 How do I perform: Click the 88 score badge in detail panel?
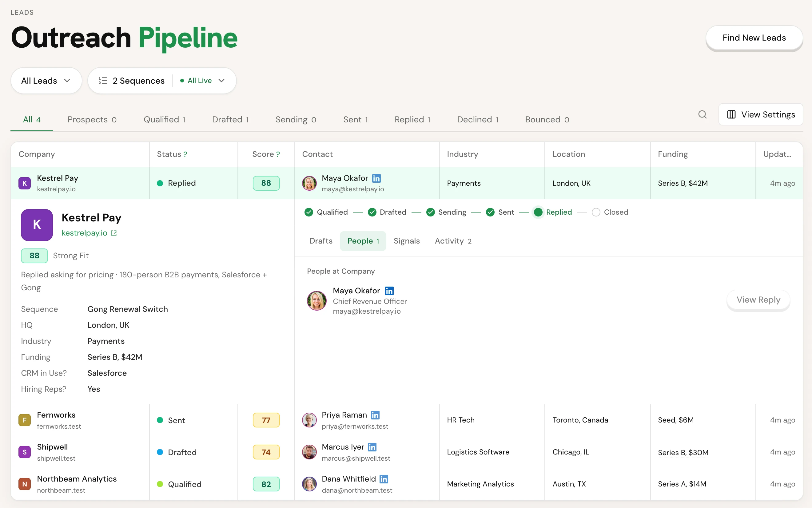[34, 256]
